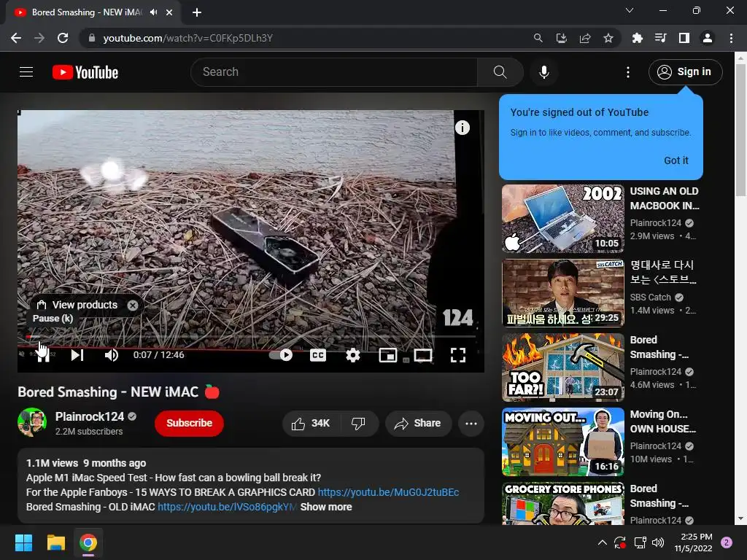Seek along the video progress bar
The height and width of the screenshot is (560, 747).
251,337
